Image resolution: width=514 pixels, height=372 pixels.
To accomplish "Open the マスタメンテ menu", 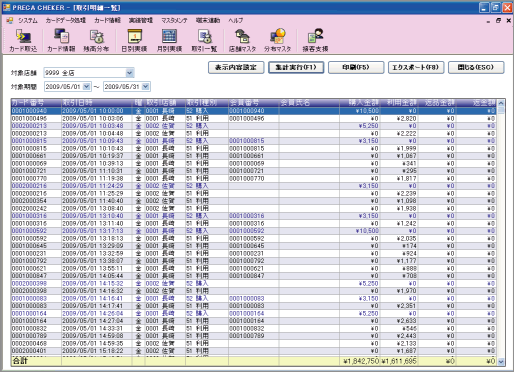I will [x=174, y=20].
